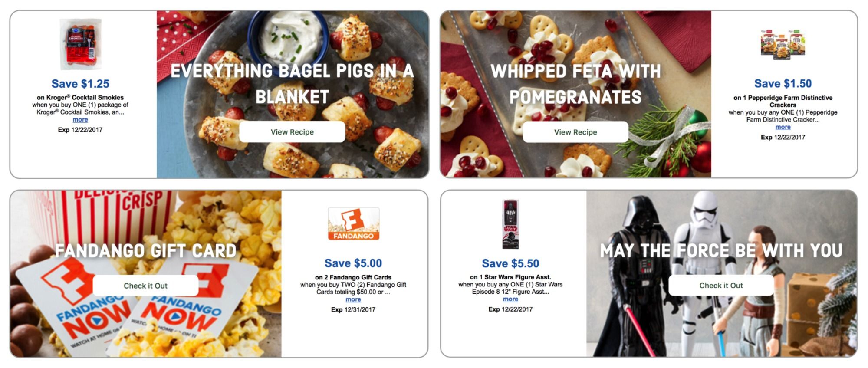View Recipe for Everything Bagel Pigs
The image size is (868, 368).
(x=292, y=132)
